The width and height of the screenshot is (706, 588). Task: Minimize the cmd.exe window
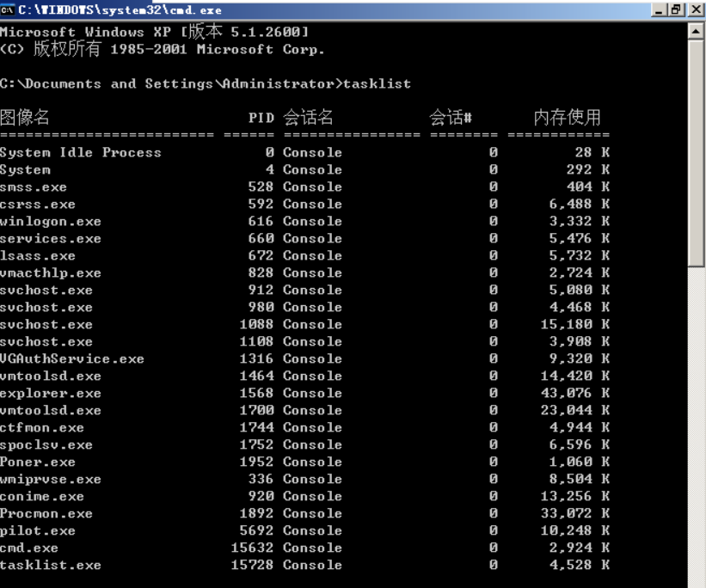(x=658, y=10)
